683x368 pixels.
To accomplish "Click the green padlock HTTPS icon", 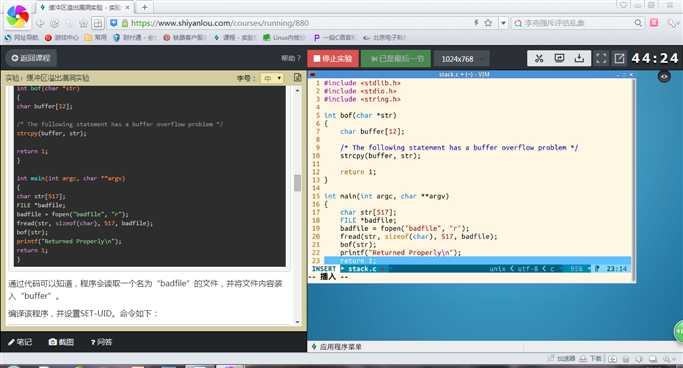I will pos(125,23).
